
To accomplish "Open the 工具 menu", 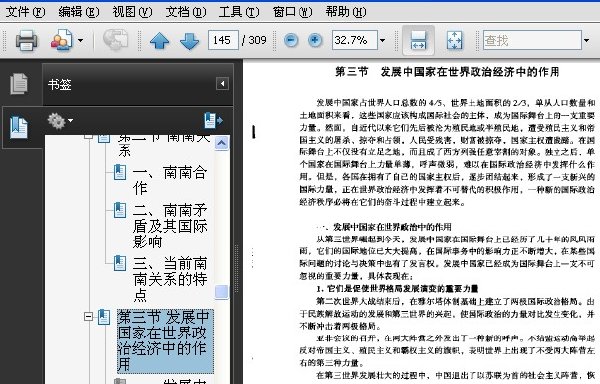I will (x=239, y=12).
